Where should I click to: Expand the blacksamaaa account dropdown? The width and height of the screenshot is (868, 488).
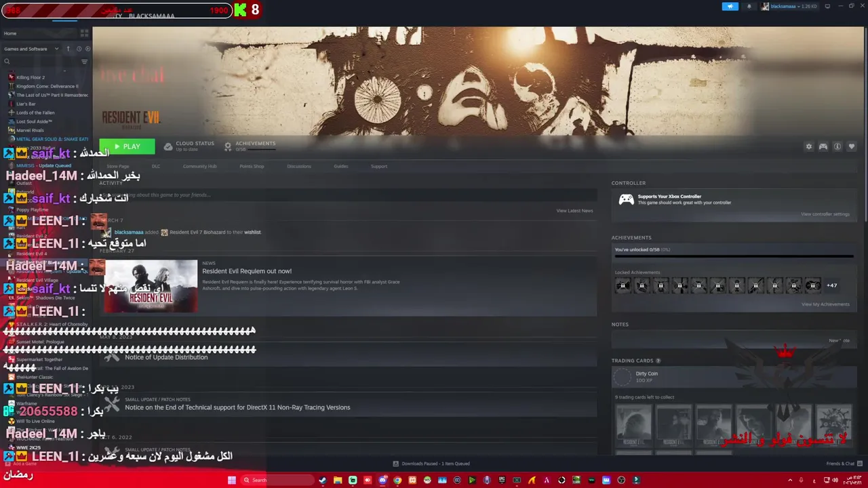coord(789,7)
